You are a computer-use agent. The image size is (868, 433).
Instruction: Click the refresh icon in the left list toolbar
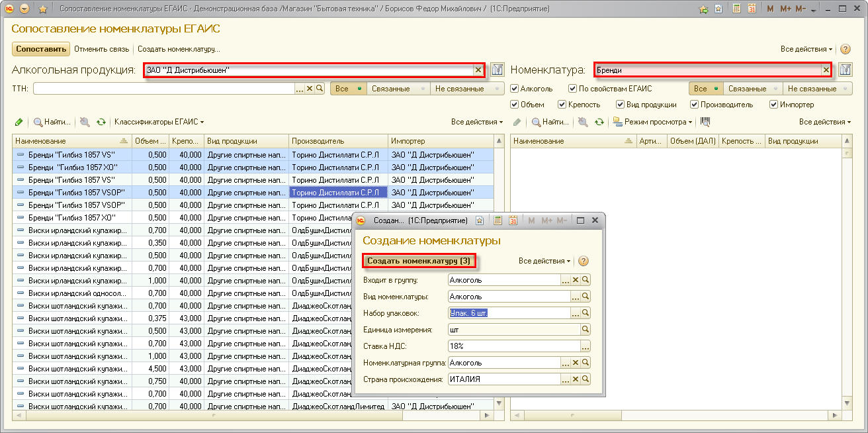click(101, 122)
